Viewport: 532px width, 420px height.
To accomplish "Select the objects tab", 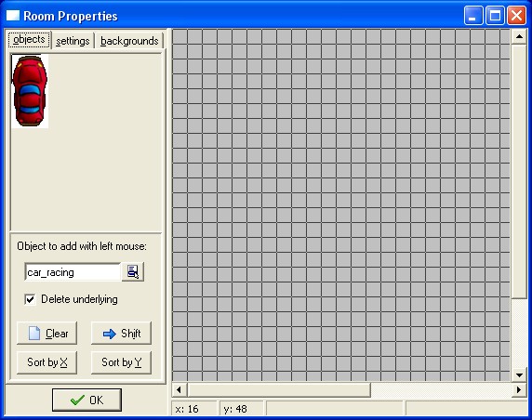I will point(29,40).
